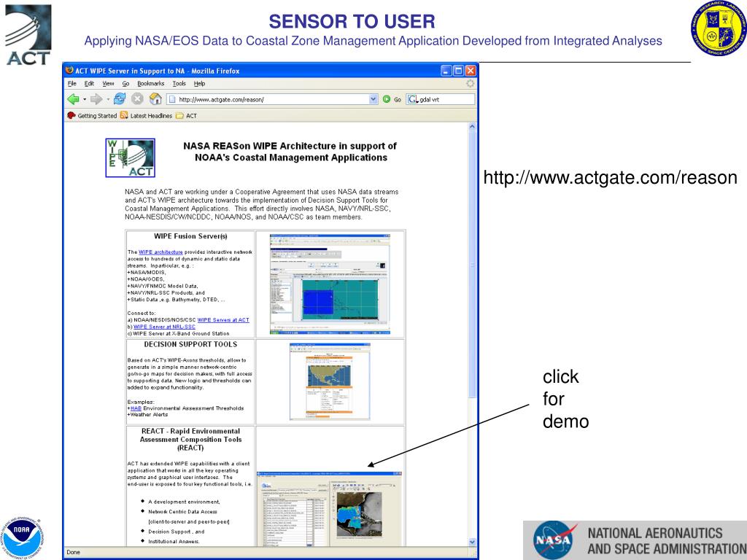Click the vertical scrollbar thumb
747x560 pixels.
472,265
